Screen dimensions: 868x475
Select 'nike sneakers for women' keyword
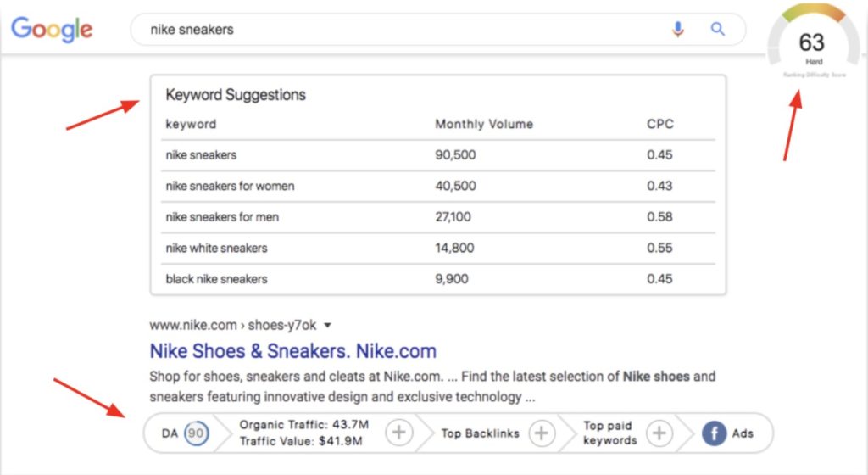(x=230, y=186)
